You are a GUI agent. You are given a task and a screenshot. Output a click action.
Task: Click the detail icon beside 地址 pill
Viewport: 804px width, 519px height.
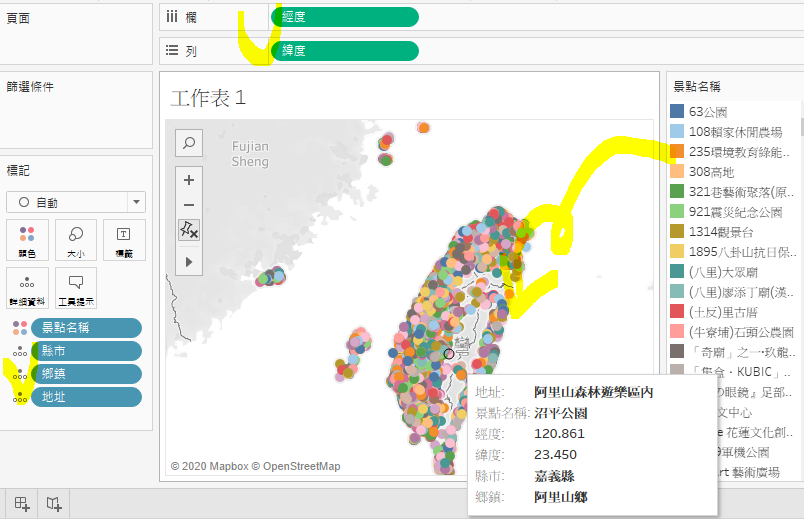pos(20,398)
